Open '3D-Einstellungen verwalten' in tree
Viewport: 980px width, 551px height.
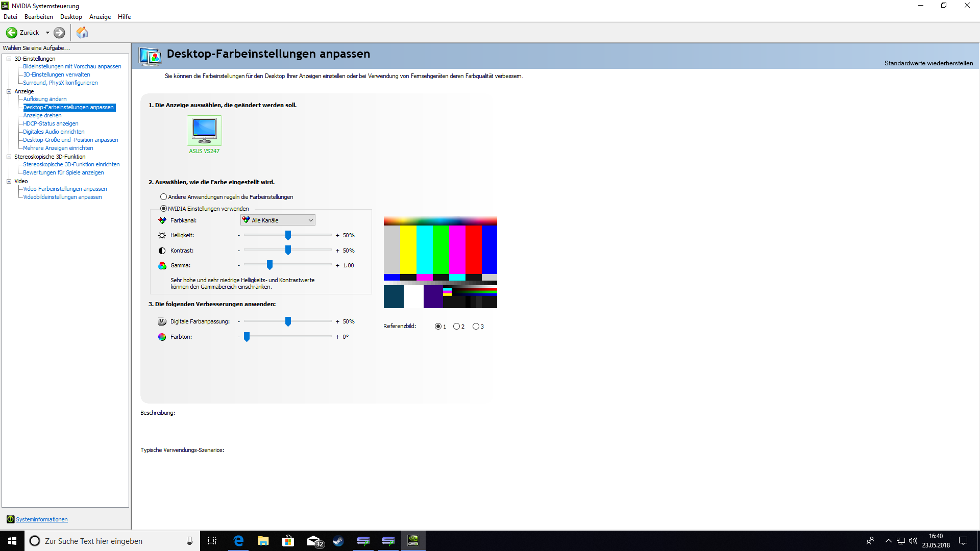(x=57, y=74)
